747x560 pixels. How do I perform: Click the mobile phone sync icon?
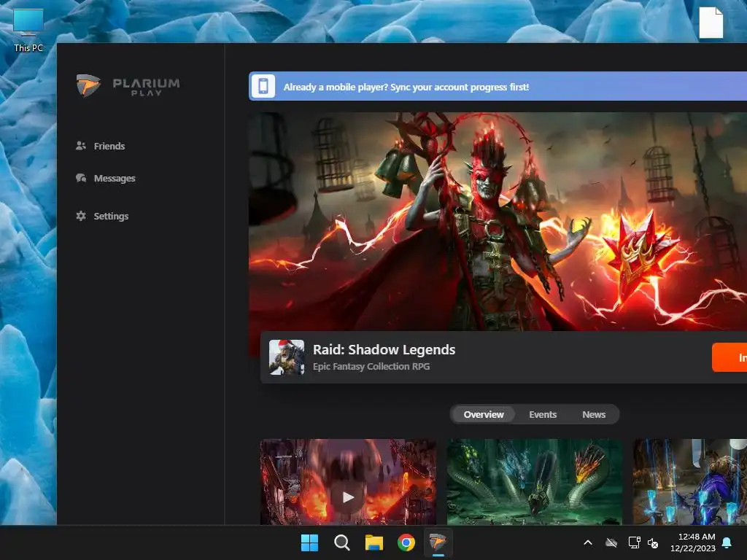[263, 86]
